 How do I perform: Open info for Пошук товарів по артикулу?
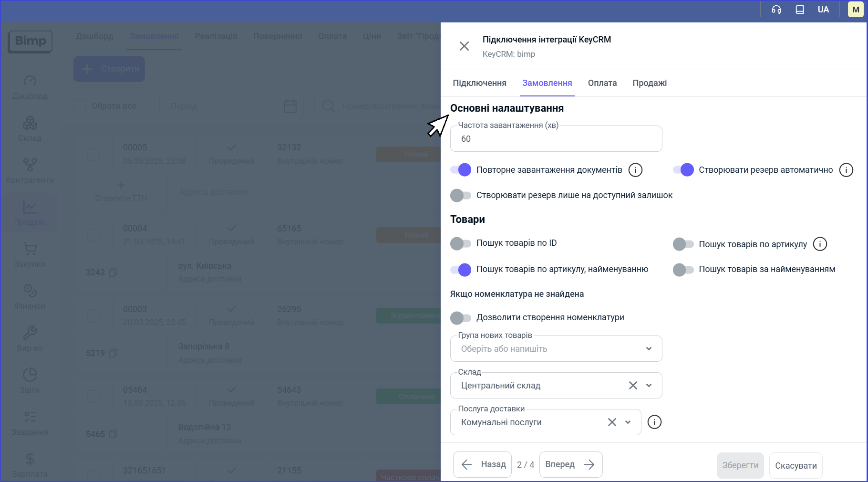[x=820, y=244]
